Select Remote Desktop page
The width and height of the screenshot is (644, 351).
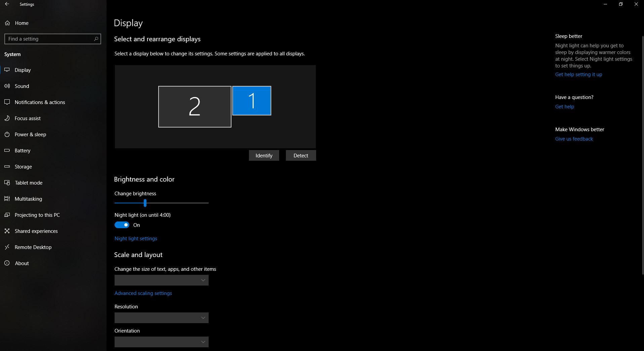click(53, 247)
